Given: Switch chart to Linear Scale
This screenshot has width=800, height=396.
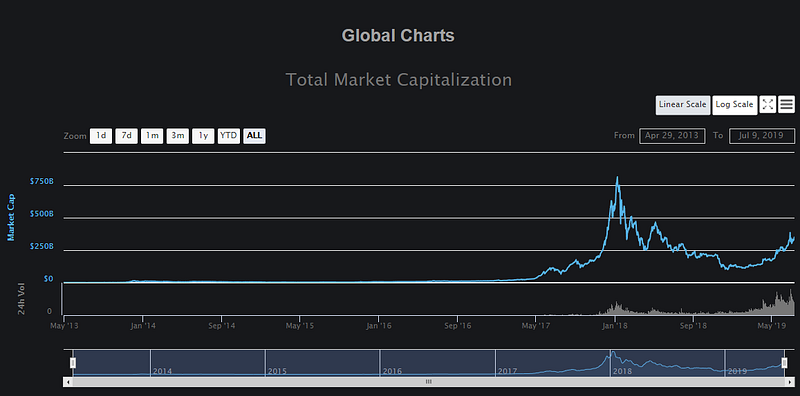Looking at the screenshot, I should pos(682,105).
